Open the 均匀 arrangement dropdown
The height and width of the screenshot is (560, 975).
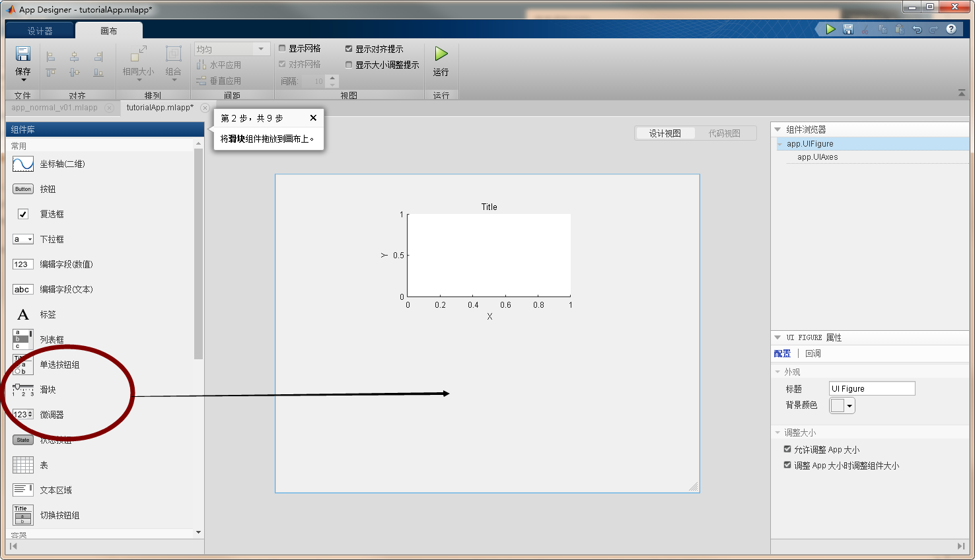[260, 48]
